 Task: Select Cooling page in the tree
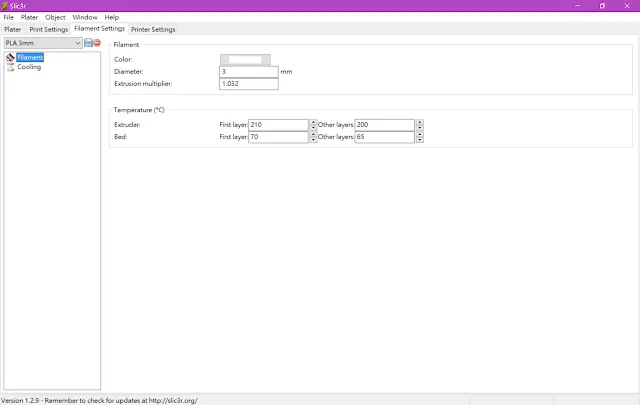click(x=29, y=67)
